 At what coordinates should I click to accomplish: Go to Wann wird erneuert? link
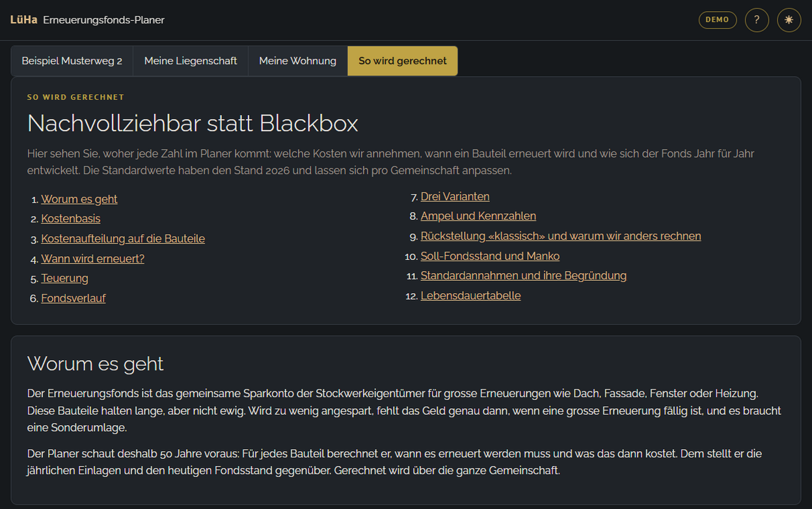tap(93, 259)
